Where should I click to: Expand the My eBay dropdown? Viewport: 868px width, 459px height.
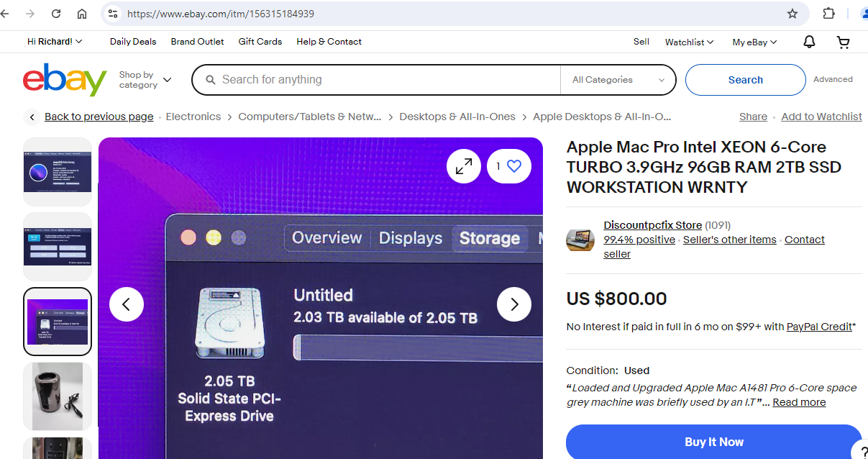754,42
